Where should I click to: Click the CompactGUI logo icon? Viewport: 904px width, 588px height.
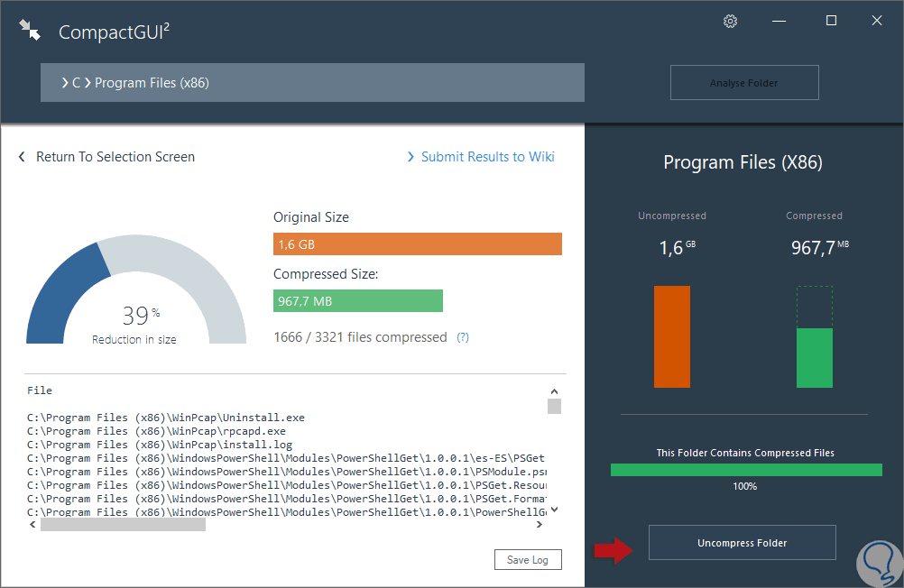[30, 31]
